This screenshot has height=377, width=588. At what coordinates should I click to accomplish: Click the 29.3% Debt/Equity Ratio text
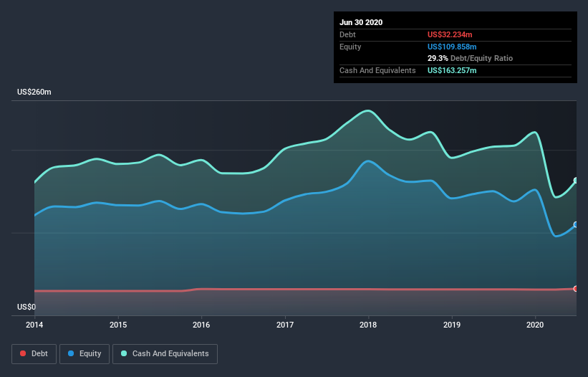coord(471,58)
